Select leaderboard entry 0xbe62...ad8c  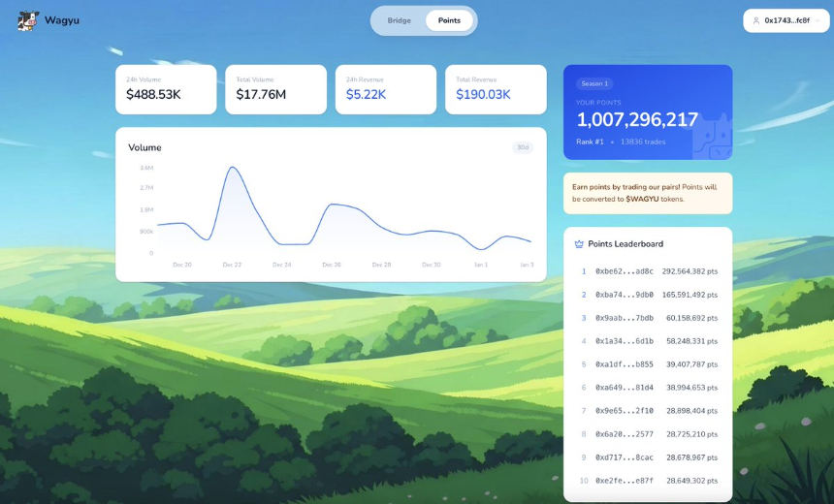click(x=648, y=271)
